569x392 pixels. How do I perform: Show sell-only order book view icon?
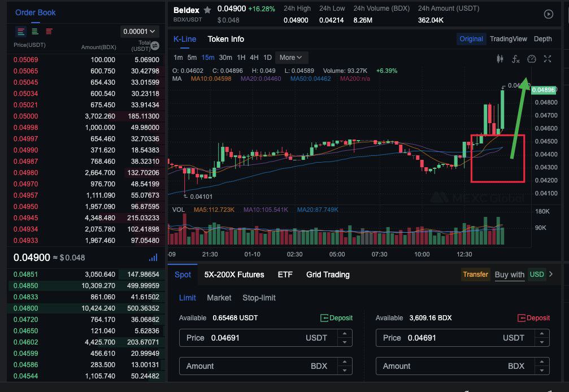pos(49,32)
